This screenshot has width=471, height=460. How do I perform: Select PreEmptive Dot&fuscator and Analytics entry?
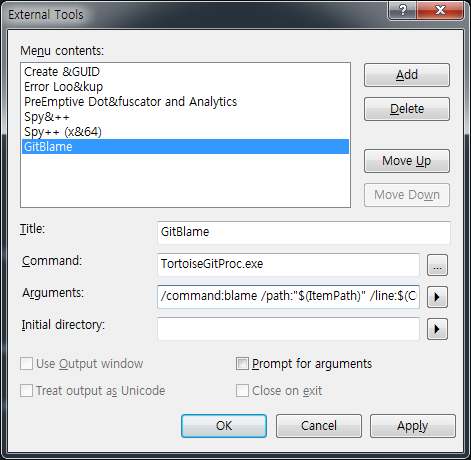(185, 102)
